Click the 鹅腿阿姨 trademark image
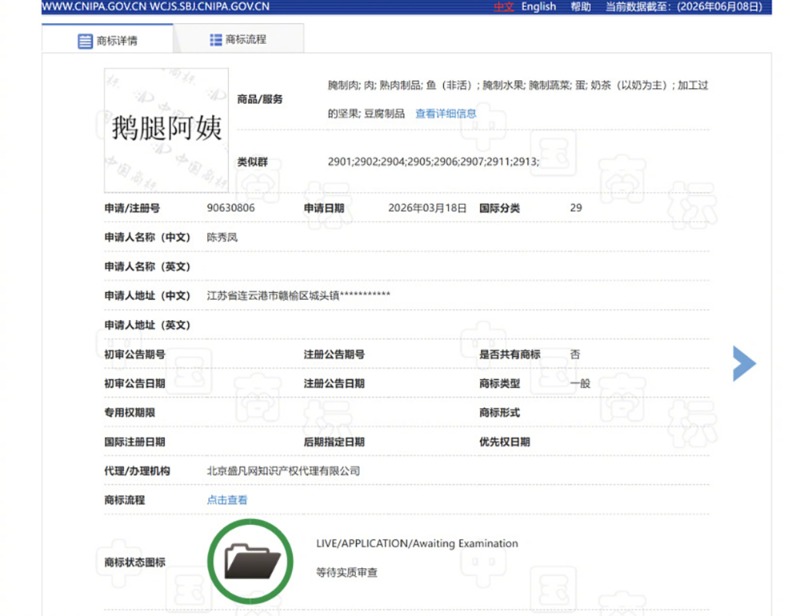The image size is (800, 616). point(166,130)
